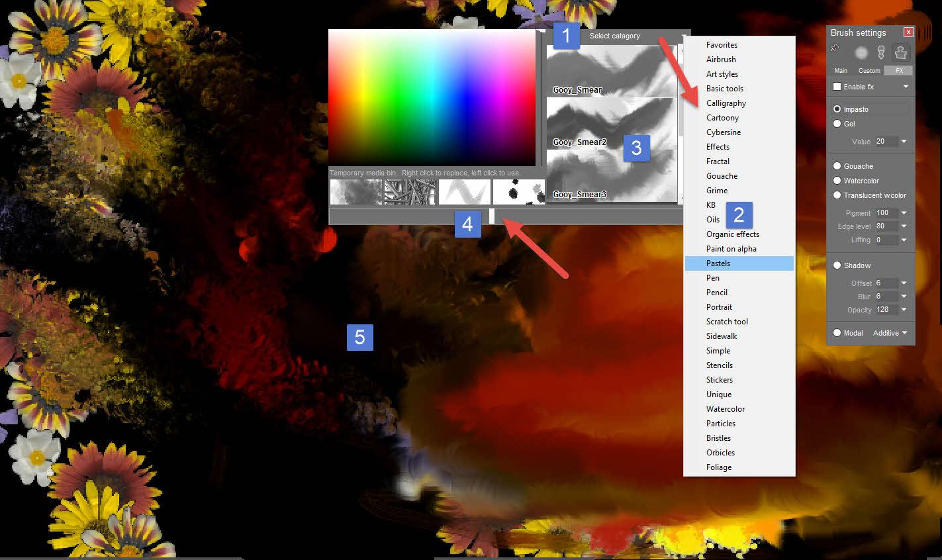Viewport: 942px width, 560px height.
Task: Switch from Gouache to Translucent wcolor
Action: [x=837, y=195]
